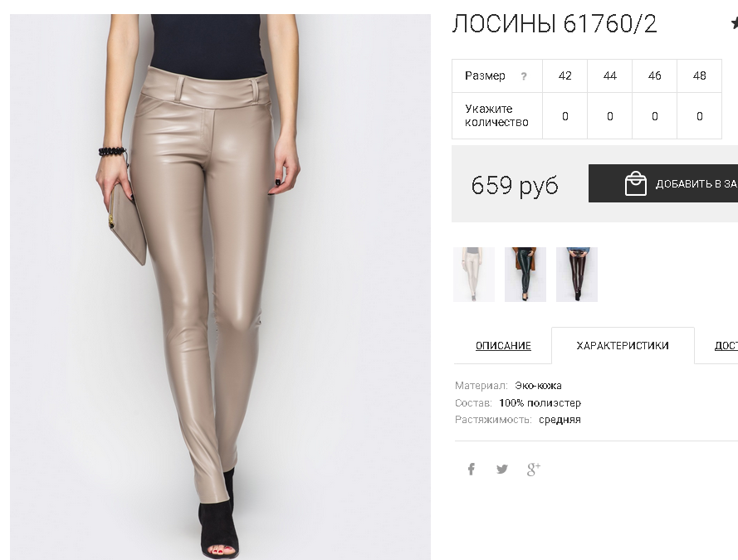This screenshot has height=560, width=738.
Task: Select the dark green leggings thumbnail
Action: point(525,275)
